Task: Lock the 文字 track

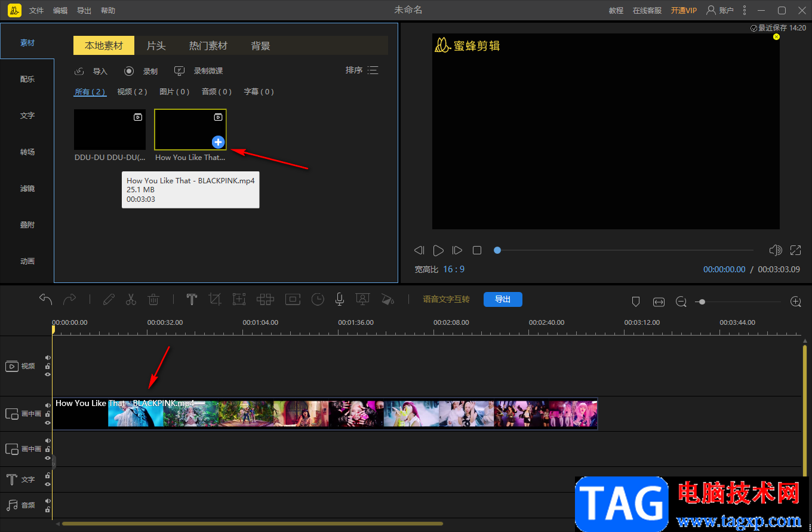Action: click(48, 475)
